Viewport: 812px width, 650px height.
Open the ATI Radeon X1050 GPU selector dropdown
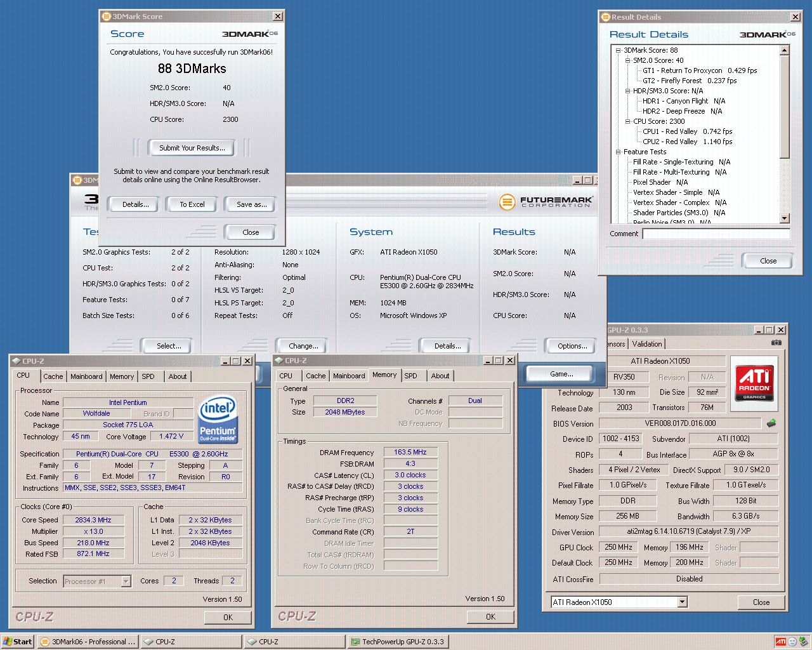click(x=683, y=602)
